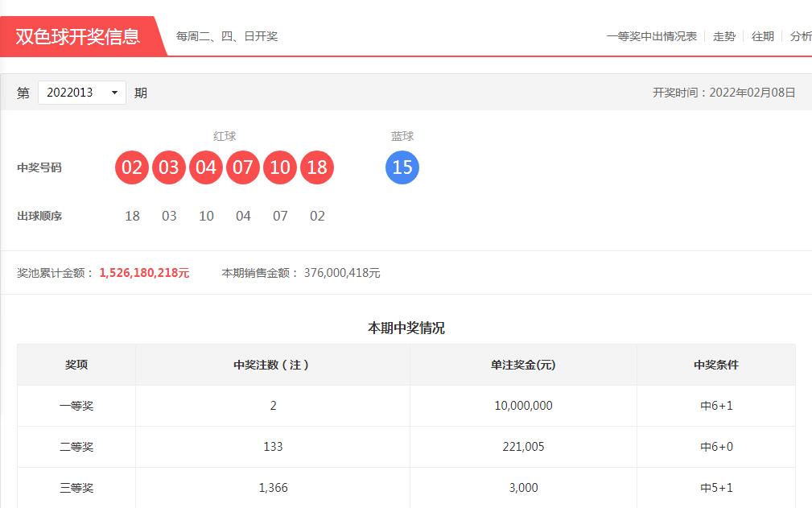Click the prize pool amount 1,526,180,218元
The image size is (812, 508).
point(145,273)
